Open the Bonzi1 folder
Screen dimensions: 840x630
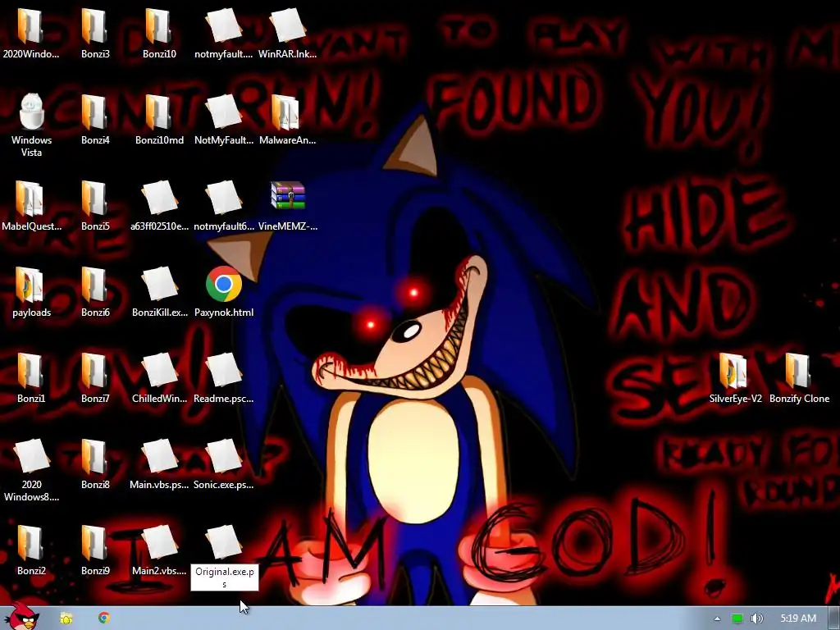pyautogui.click(x=30, y=371)
